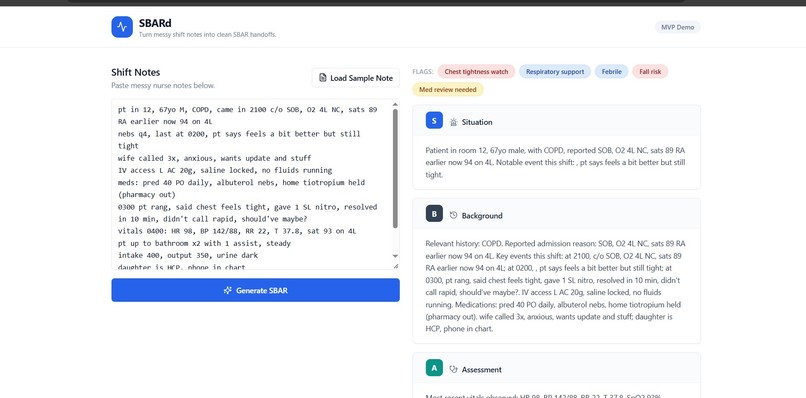The width and height of the screenshot is (806, 398).
Task: Generate the SBAR handoff
Action: click(x=255, y=290)
